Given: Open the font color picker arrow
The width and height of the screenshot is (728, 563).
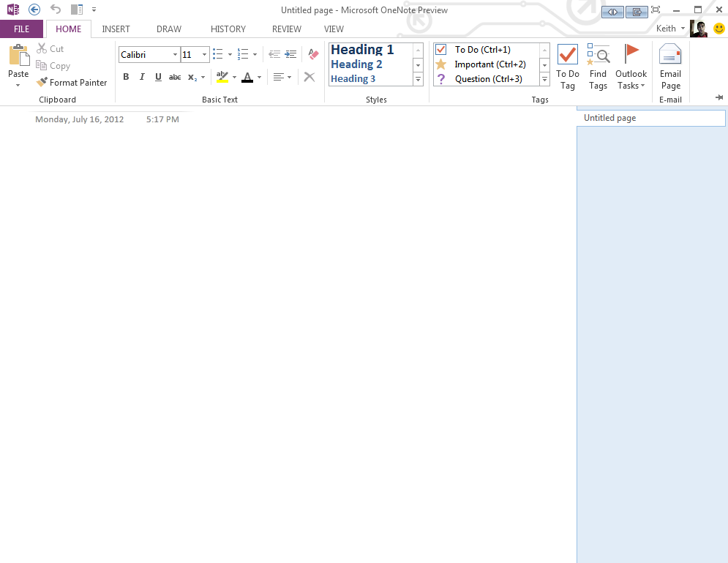Looking at the screenshot, I should pos(260,77).
